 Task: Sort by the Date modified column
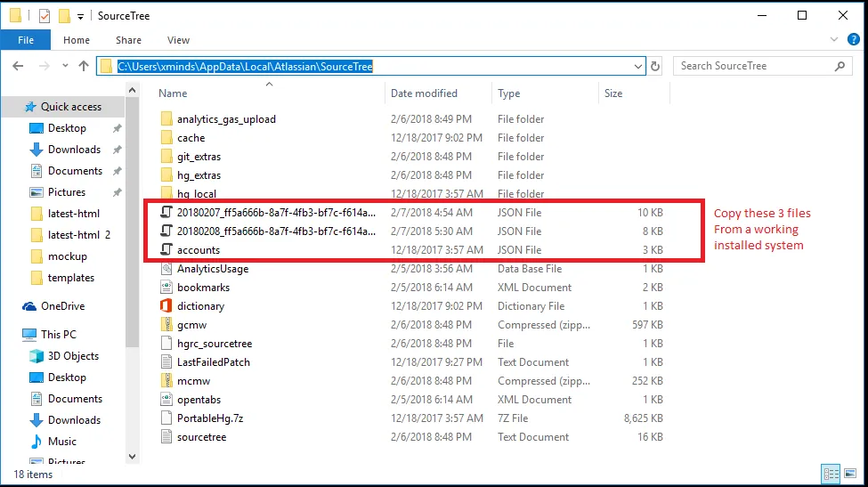click(x=424, y=93)
